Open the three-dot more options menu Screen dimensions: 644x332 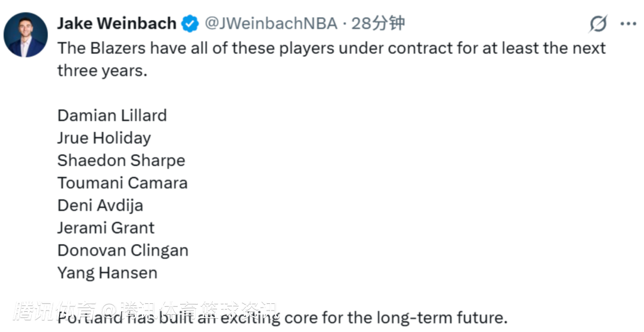[x=628, y=24]
